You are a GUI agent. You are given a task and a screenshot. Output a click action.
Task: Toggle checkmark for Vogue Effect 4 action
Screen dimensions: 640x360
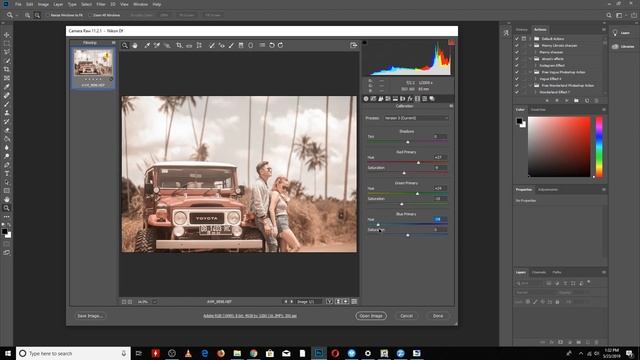517,79
